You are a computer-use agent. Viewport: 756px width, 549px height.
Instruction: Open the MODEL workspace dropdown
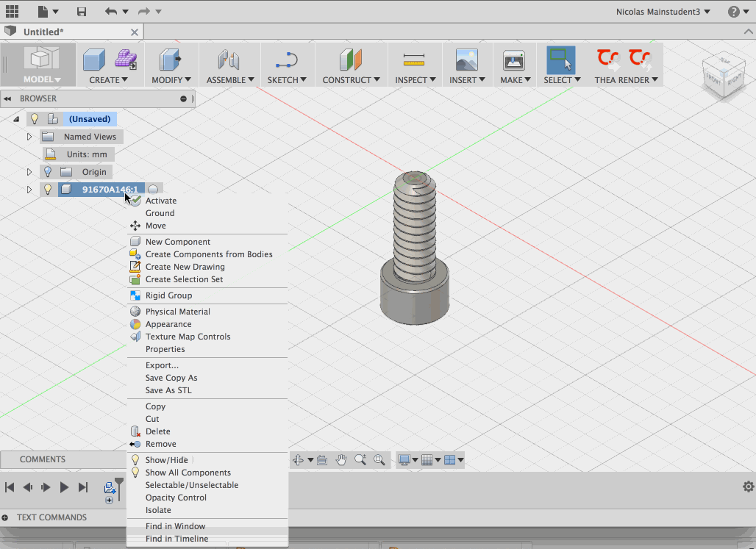pos(41,79)
